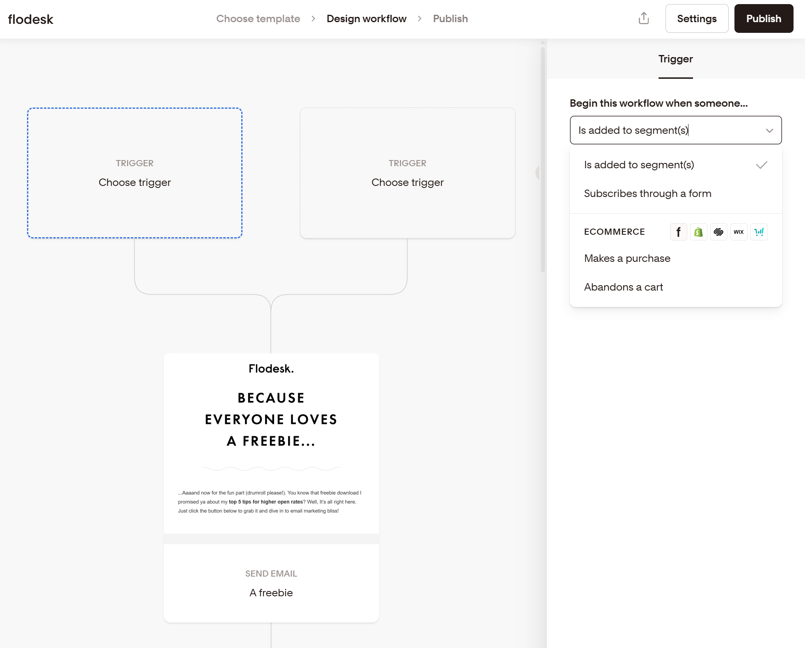Click the Squarespace ecommerce icon

point(718,232)
